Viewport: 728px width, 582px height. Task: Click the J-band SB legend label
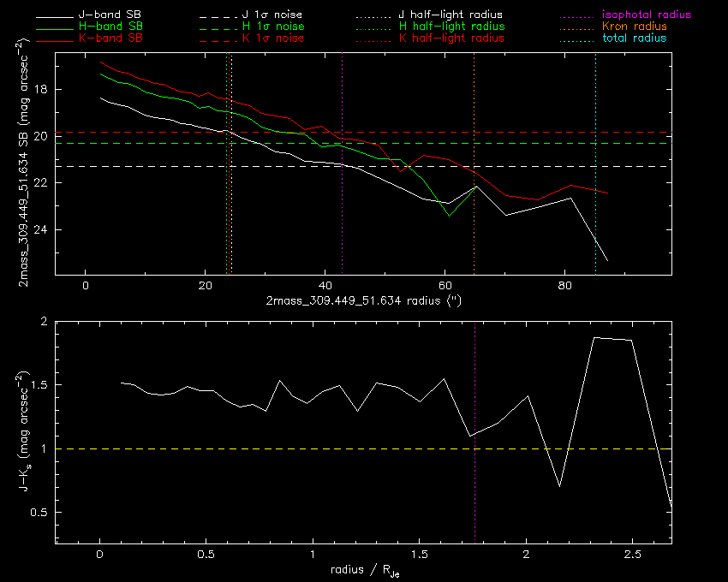pos(110,15)
